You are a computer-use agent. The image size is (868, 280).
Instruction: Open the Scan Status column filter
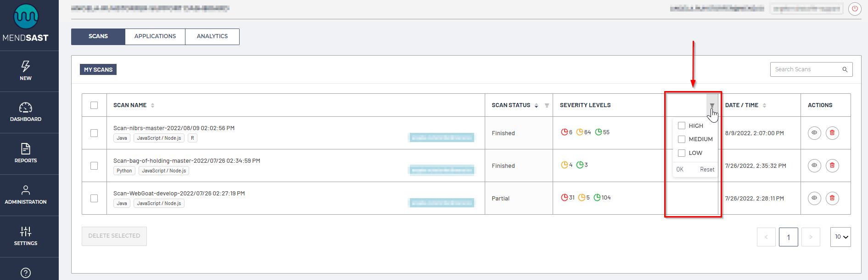[547, 105]
